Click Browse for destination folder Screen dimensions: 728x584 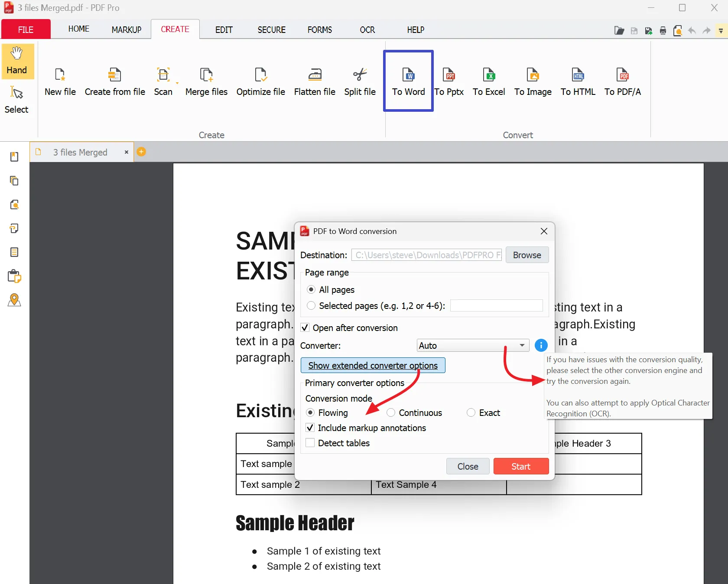click(x=527, y=255)
